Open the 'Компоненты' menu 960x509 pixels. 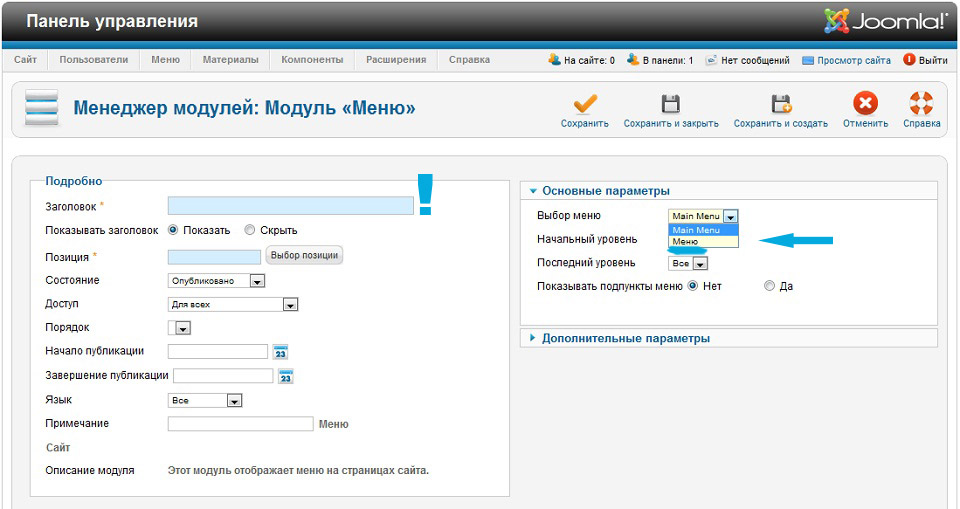pos(312,60)
